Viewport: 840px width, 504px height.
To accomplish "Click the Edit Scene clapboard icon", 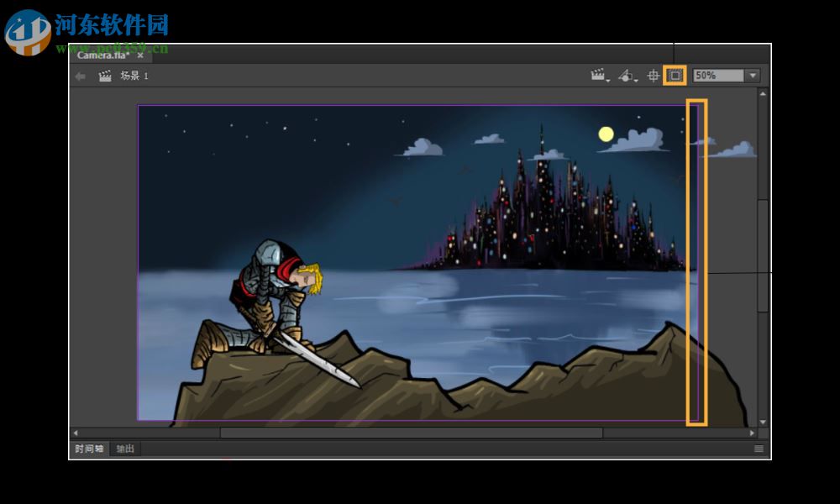I will coord(598,74).
